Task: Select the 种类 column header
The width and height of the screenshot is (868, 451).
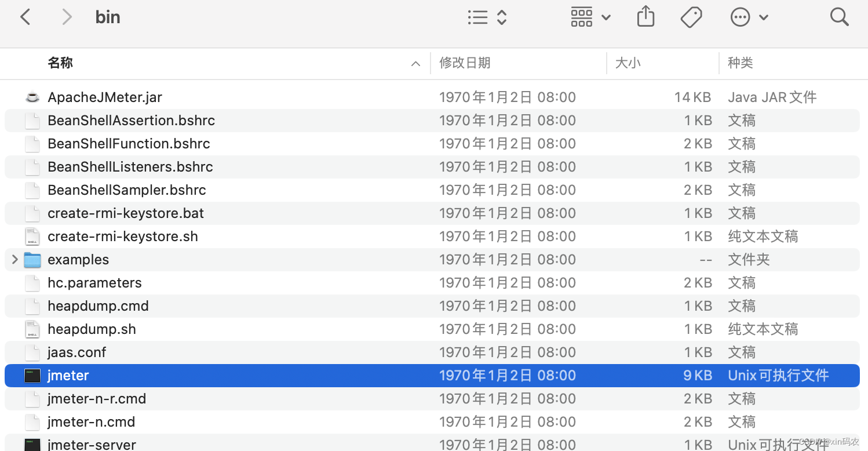Action: [740, 63]
